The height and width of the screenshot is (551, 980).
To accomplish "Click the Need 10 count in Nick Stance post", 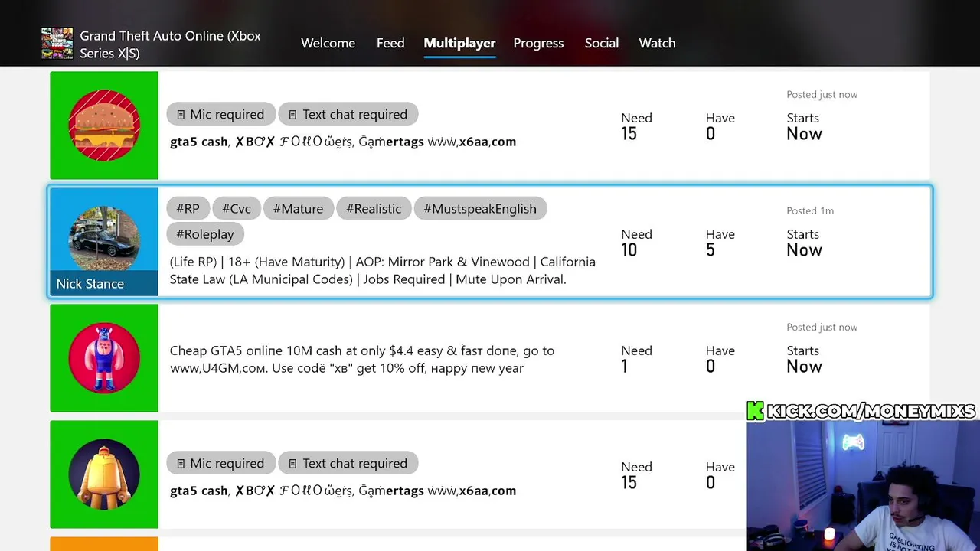I will (x=636, y=243).
